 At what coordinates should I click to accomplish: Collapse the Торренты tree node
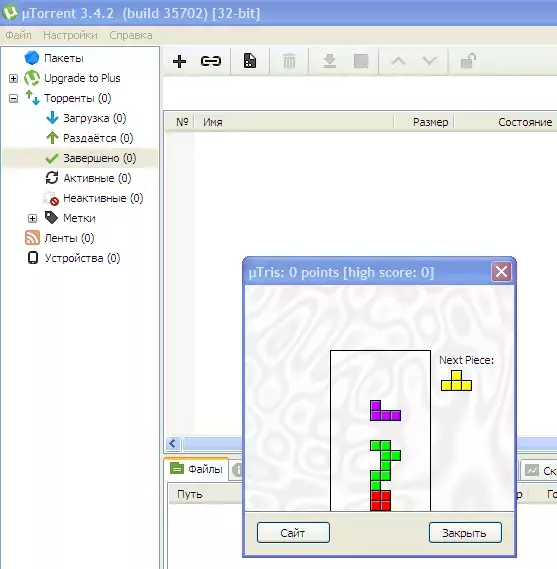click(x=13, y=98)
